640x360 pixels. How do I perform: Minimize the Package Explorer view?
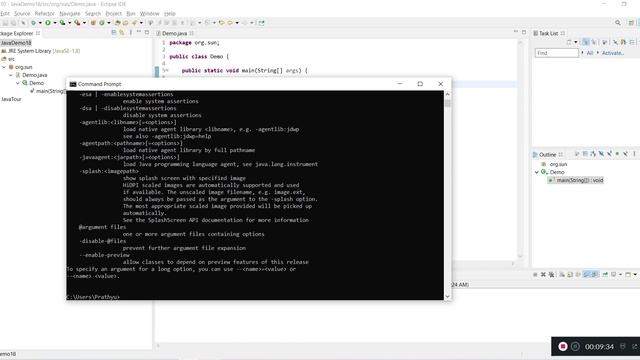tap(139, 32)
